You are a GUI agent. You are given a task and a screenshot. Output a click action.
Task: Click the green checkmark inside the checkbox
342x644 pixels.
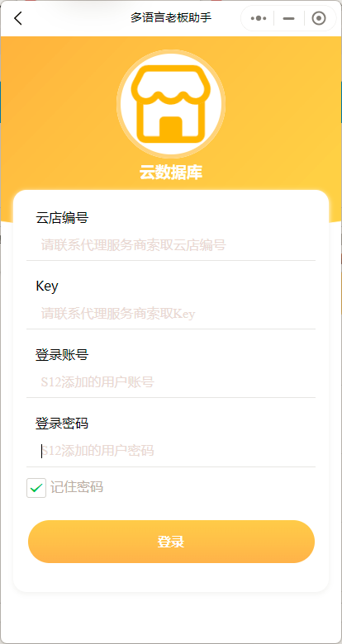(36, 488)
